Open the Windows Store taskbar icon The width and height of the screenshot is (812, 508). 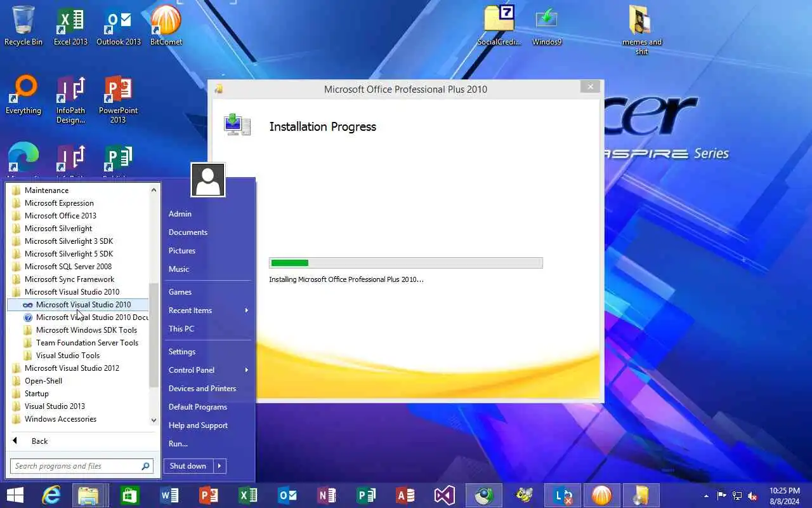point(130,495)
